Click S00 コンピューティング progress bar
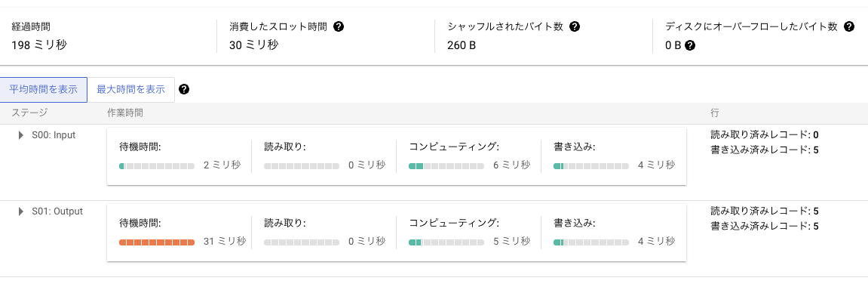The image size is (868, 287). 446,165
